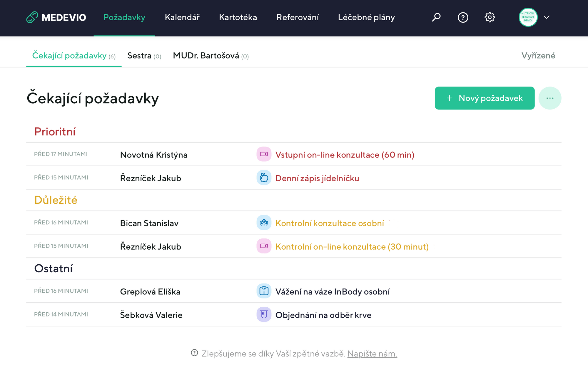Click scale icon for Vážení InBody request
This screenshot has height=368, width=588.
point(264,291)
